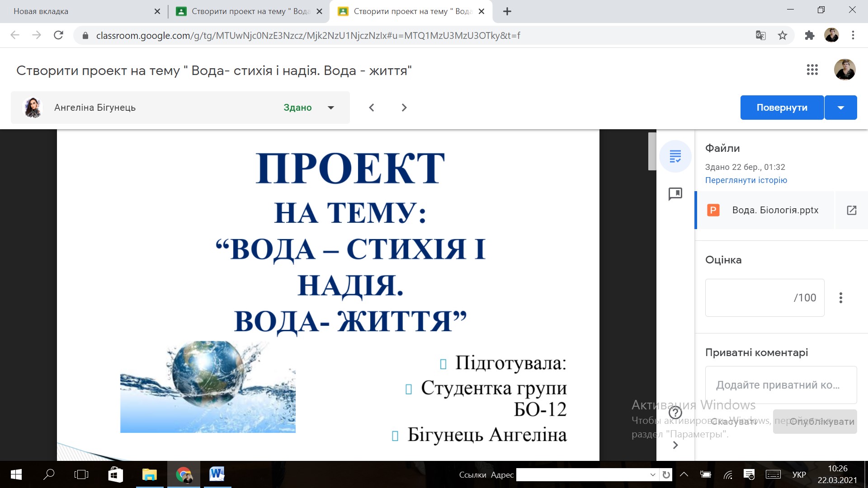
Task: Open the student selector dropdown for Ангеліна Бігунець
Action: tap(331, 108)
